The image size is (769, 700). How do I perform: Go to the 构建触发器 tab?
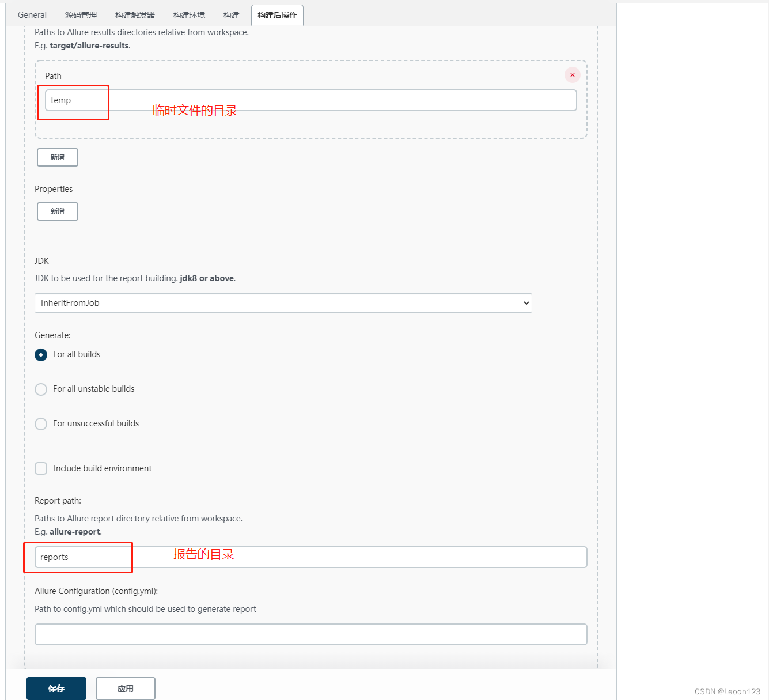[135, 15]
